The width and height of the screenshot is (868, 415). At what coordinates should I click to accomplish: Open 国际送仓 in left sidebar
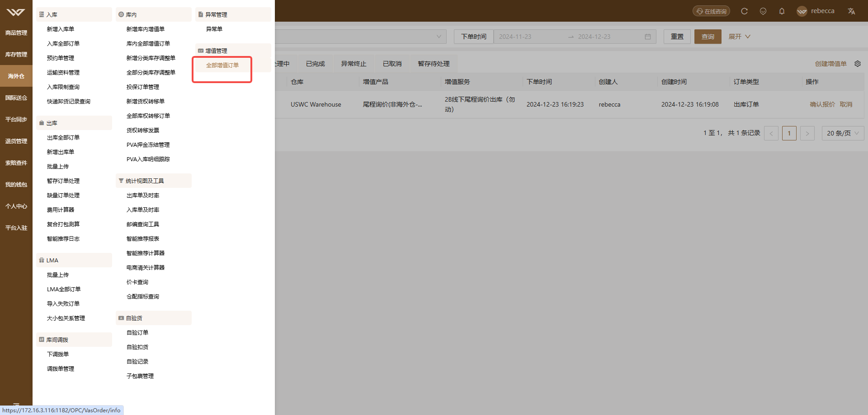click(x=16, y=98)
